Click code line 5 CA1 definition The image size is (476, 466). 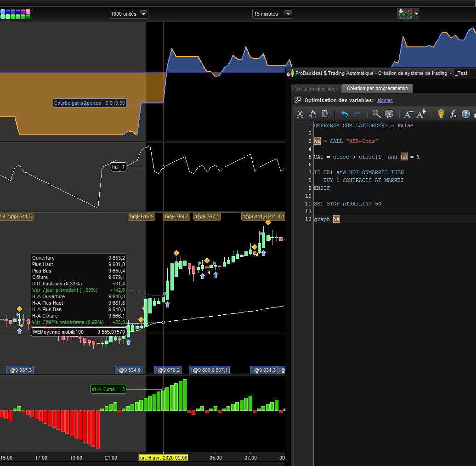coord(367,157)
